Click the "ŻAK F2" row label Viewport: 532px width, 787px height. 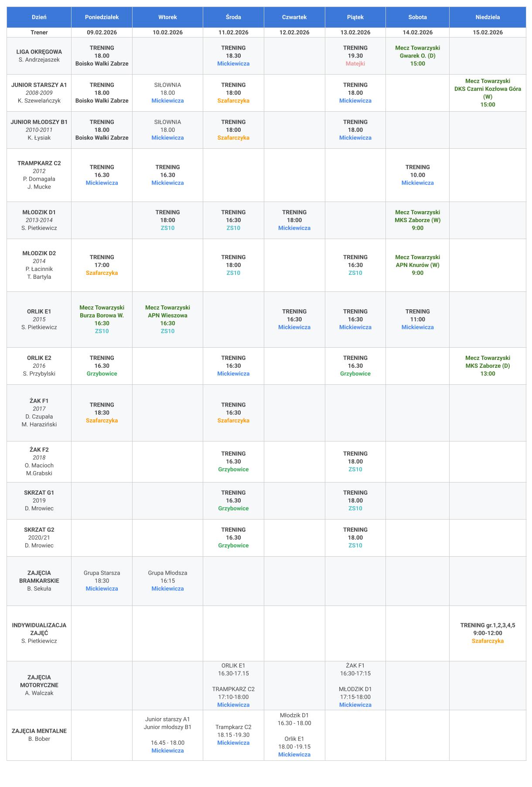39,450
